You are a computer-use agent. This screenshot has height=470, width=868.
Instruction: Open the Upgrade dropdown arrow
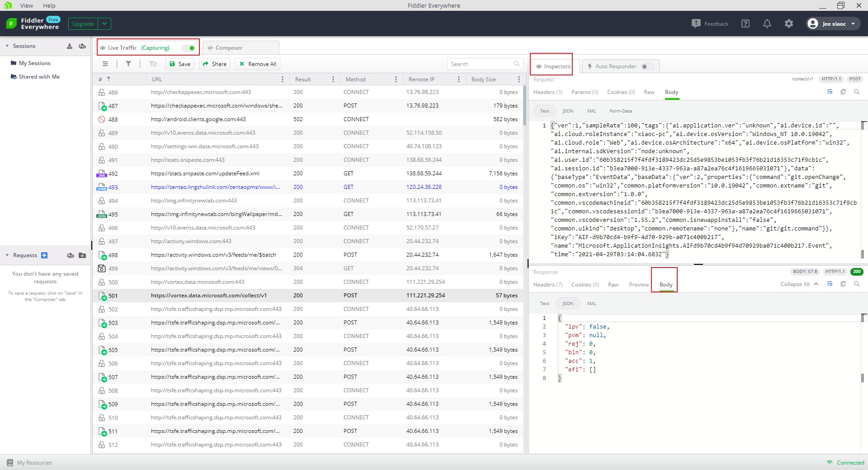coord(104,23)
